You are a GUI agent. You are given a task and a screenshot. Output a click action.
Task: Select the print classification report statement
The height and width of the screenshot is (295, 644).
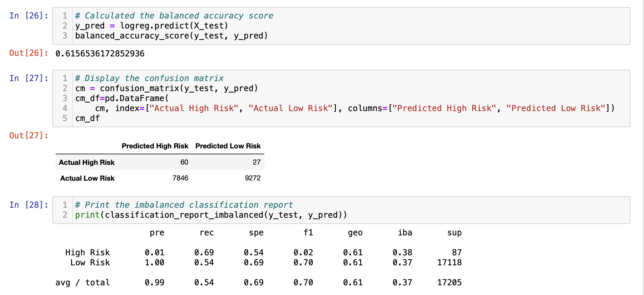point(211,215)
